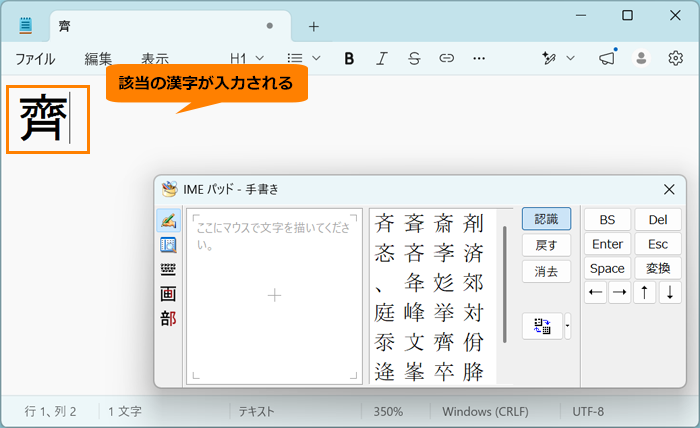
Task: Open the list style dropdown
Action: (304, 58)
